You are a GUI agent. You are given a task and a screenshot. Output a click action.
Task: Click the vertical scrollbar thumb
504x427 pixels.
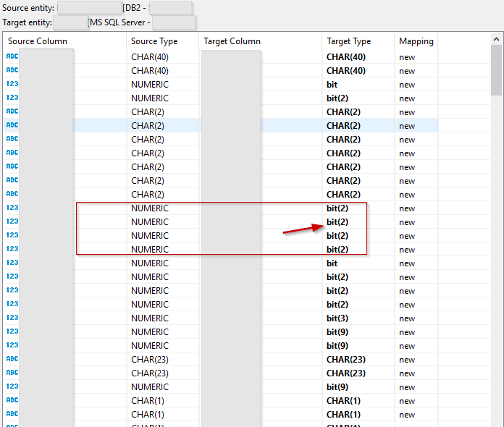click(496, 70)
